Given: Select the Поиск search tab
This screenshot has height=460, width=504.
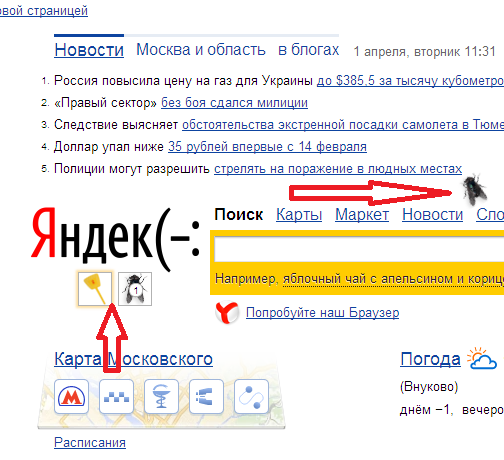Looking at the screenshot, I should pos(239,214).
